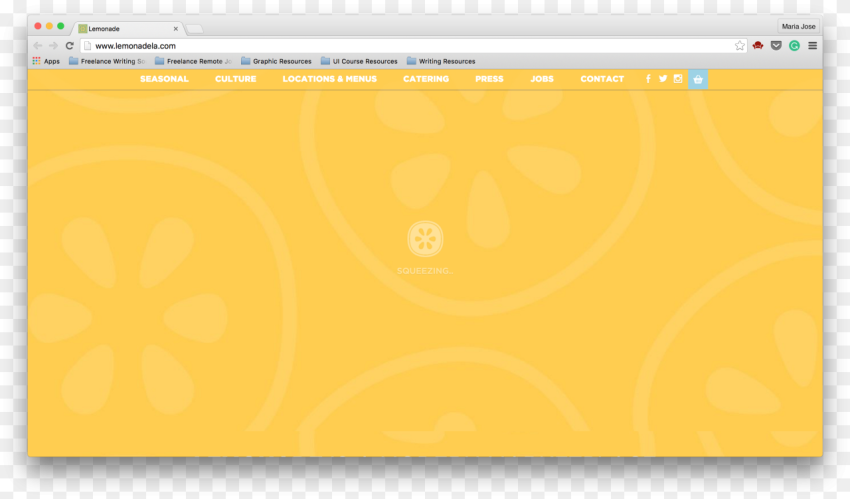Click the browser back arrow
The height and width of the screenshot is (499, 850).
[x=37, y=46]
